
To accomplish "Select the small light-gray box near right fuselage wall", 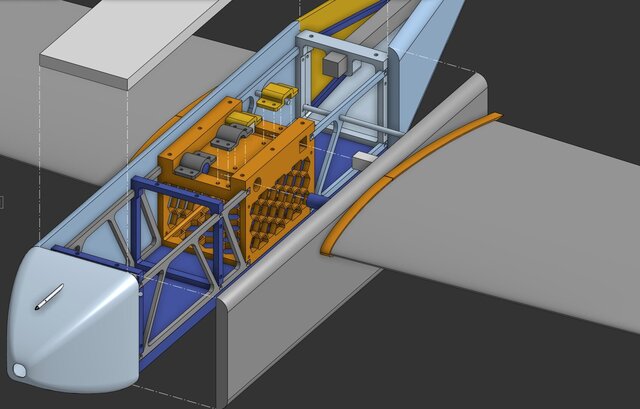I will [x=365, y=160].
